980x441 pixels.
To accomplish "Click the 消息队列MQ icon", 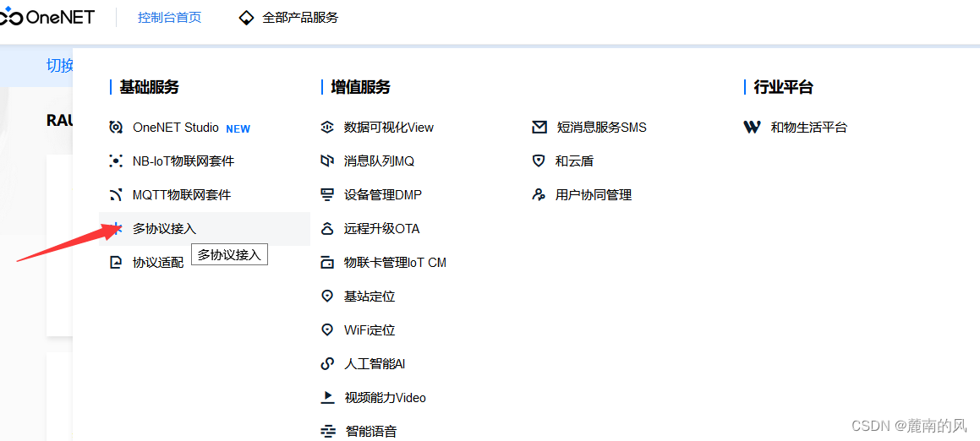I will (327, 161).
